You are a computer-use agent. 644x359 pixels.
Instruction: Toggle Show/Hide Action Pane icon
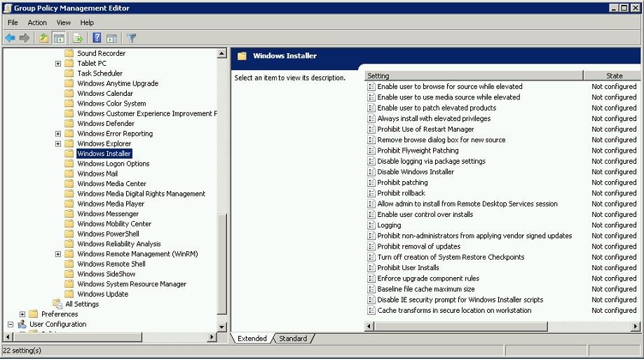coord(111,38)
